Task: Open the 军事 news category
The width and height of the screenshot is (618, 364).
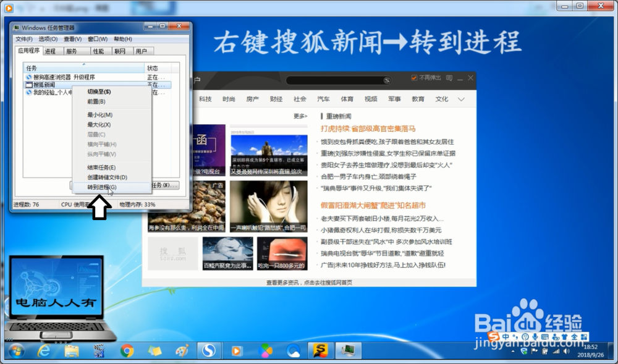Action: pos(394,99)
